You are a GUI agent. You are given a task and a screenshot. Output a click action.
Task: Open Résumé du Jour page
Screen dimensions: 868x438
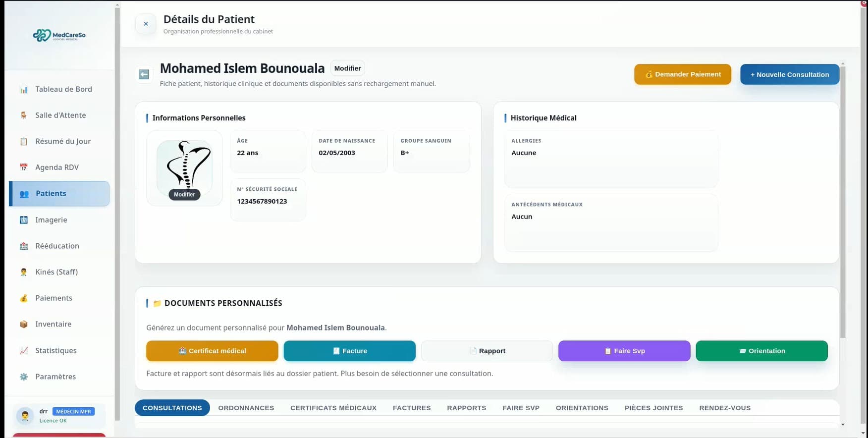[59, 141]
